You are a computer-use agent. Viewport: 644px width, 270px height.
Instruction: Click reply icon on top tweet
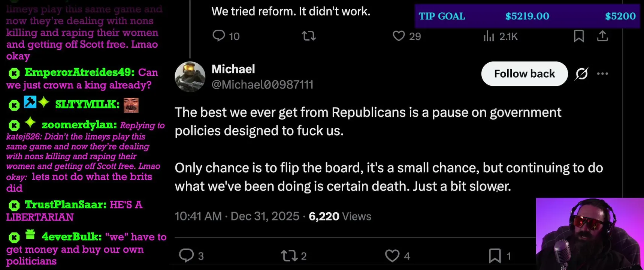(x=219, y=36)
